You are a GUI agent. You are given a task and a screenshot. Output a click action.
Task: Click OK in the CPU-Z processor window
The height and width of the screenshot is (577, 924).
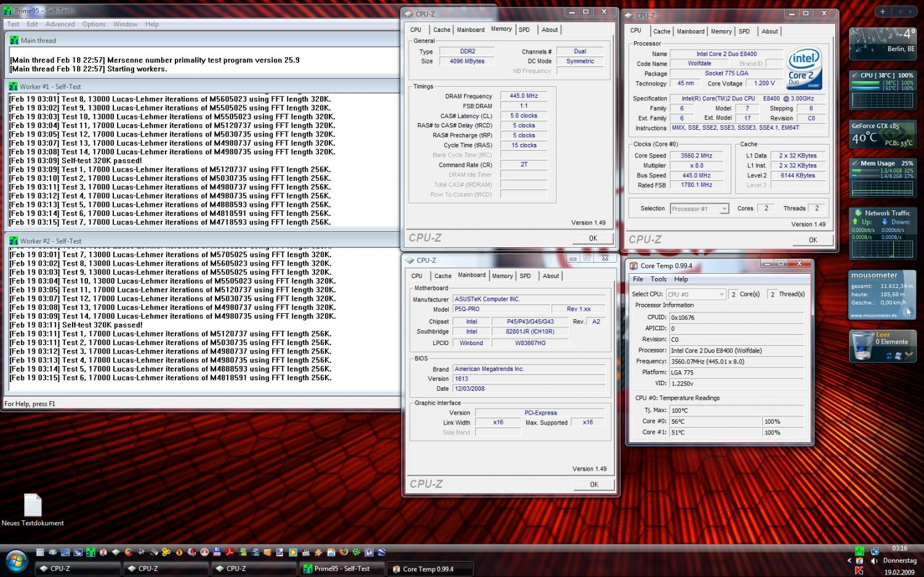813,240
